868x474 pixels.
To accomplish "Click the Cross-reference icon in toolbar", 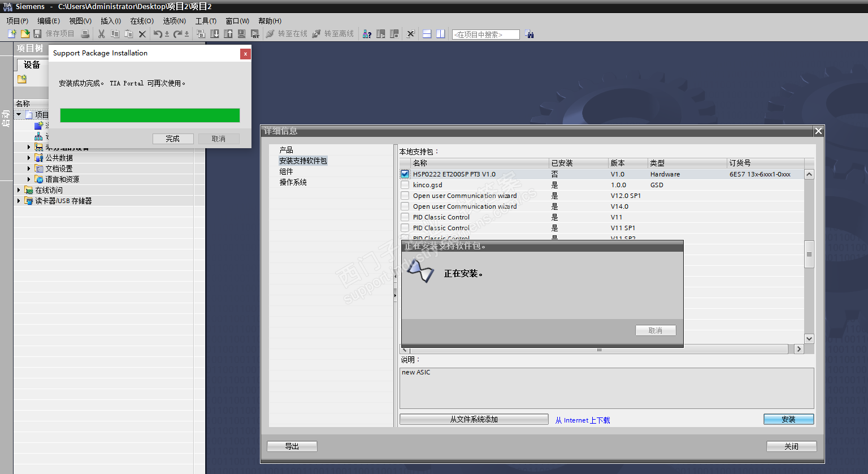I will click(x=411, y=34).
